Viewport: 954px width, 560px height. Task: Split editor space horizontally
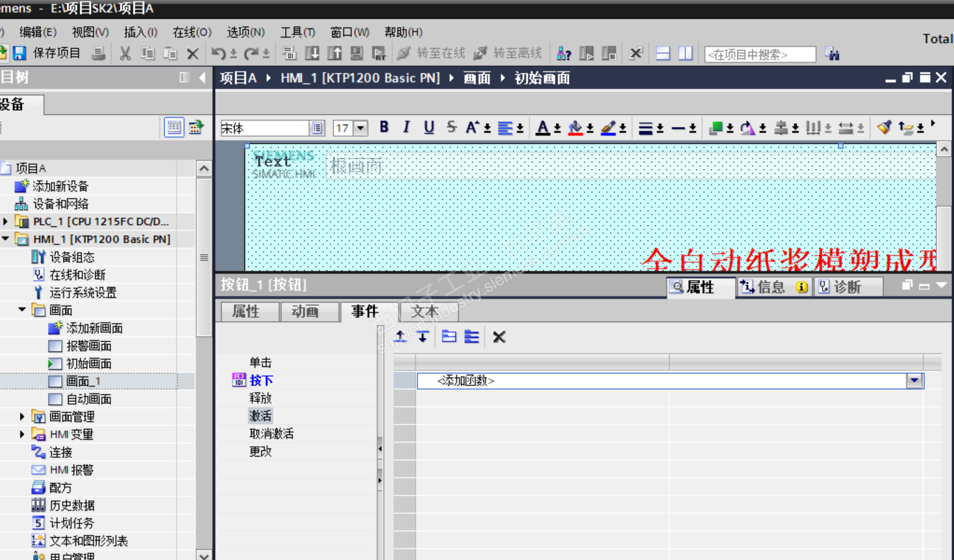[x=663, y=54]
